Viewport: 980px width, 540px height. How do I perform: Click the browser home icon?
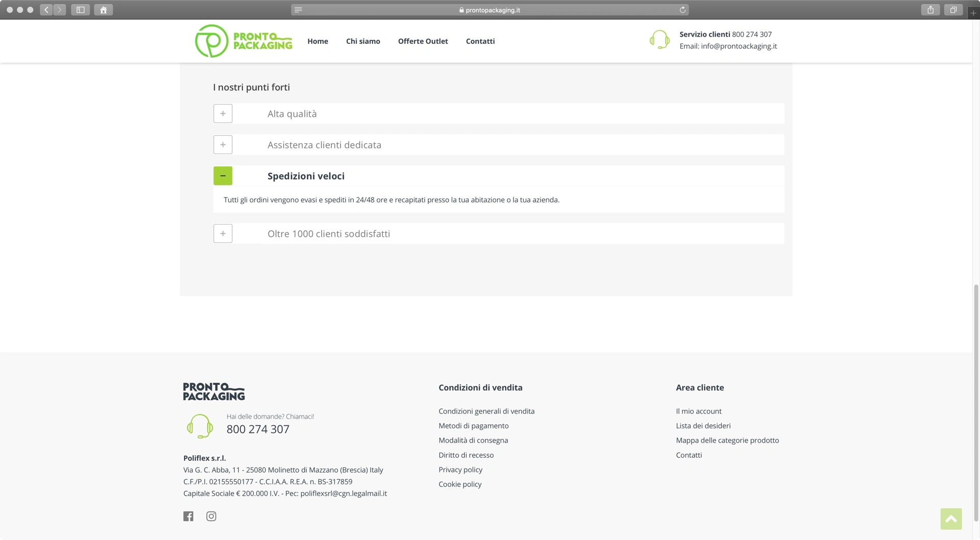103,10
